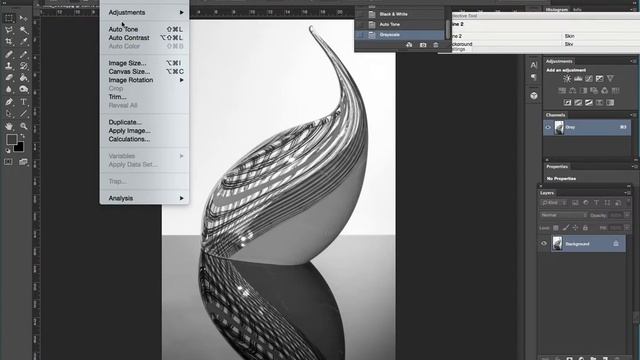
Task: Add Vibrance adjustment
Action: pos(610,78)
